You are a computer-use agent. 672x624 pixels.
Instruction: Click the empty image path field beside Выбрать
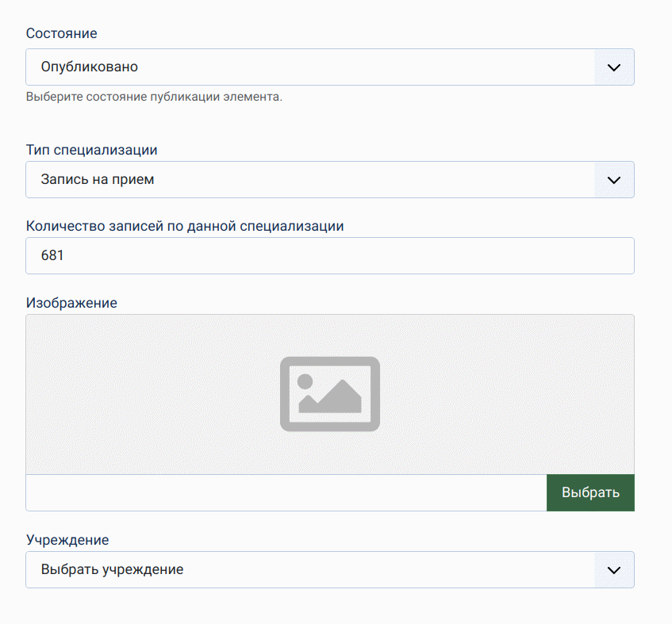click(286, 493)
